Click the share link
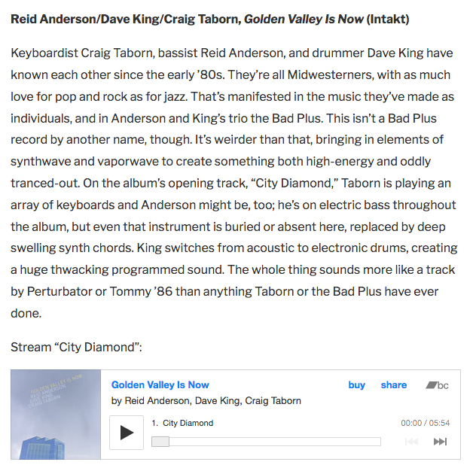 (x=394, y=384)
